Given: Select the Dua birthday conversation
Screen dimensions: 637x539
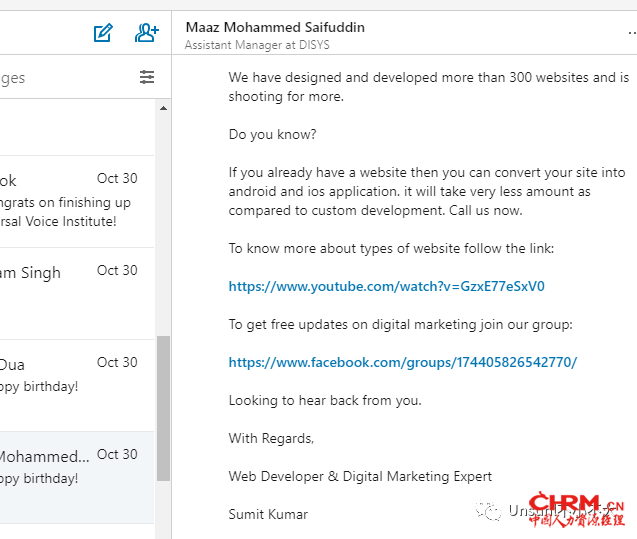Looking at the screenshot, I should pos(77,386).
